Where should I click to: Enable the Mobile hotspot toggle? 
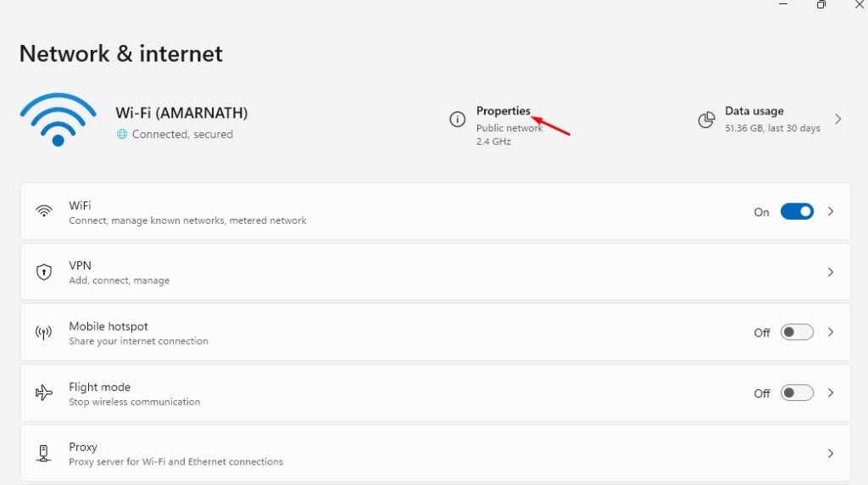[797, 332]
